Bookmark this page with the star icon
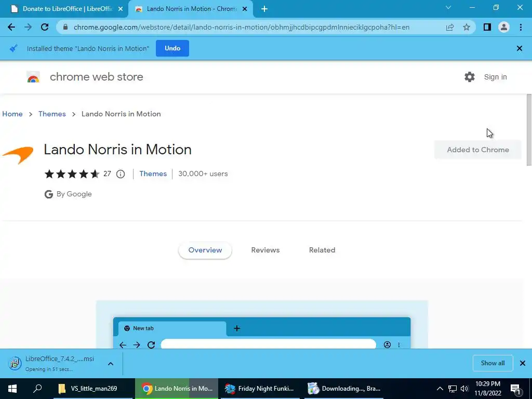Image resolution: width=532 pixels, height=399 pixels. [467, 27]
